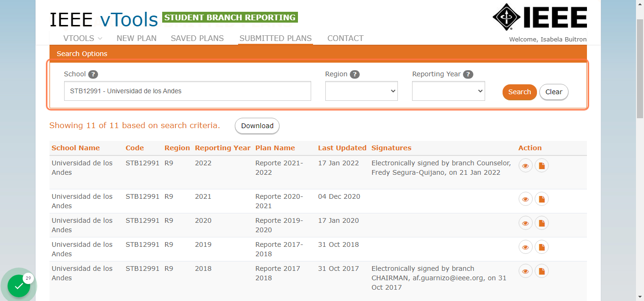Sort by Plan Name column header
644x301 pixels.
tap(275, 148)
